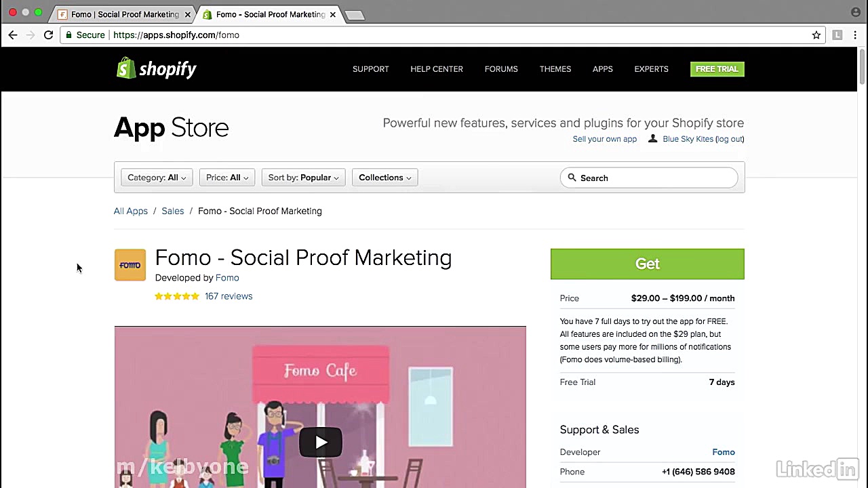Click the Fomo Cafe video thumbnail

coord(320,407)
